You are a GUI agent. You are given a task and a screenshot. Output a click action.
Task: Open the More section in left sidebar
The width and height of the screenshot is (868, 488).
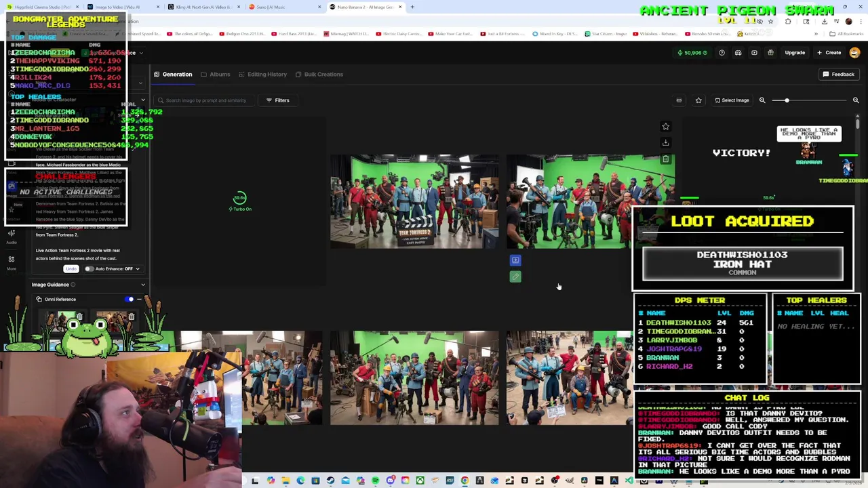pos(12,263)
